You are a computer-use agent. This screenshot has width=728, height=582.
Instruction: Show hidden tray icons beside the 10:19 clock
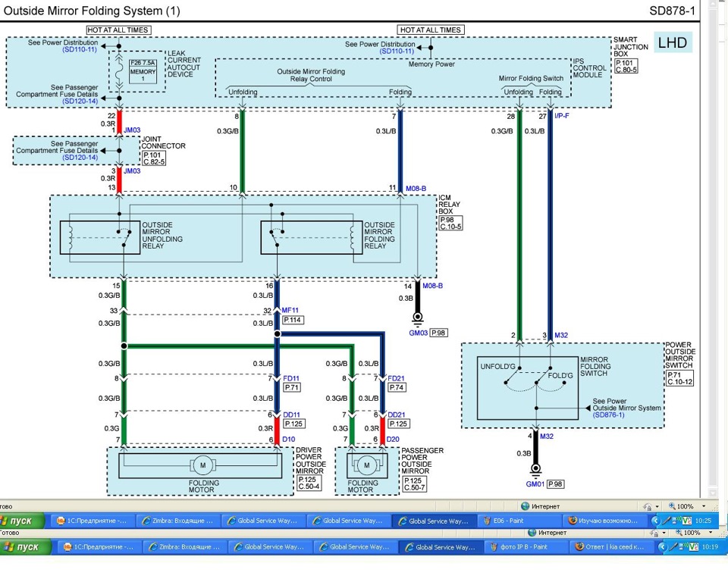click(x=662, y=546)
